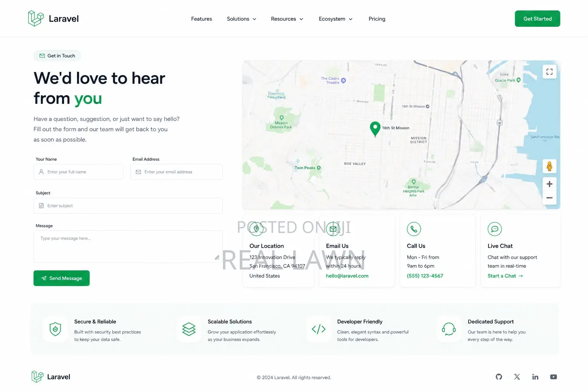This screenshot has width=588, height=392.
Task: Click the Developer Friendly heading
Action: 360,322
